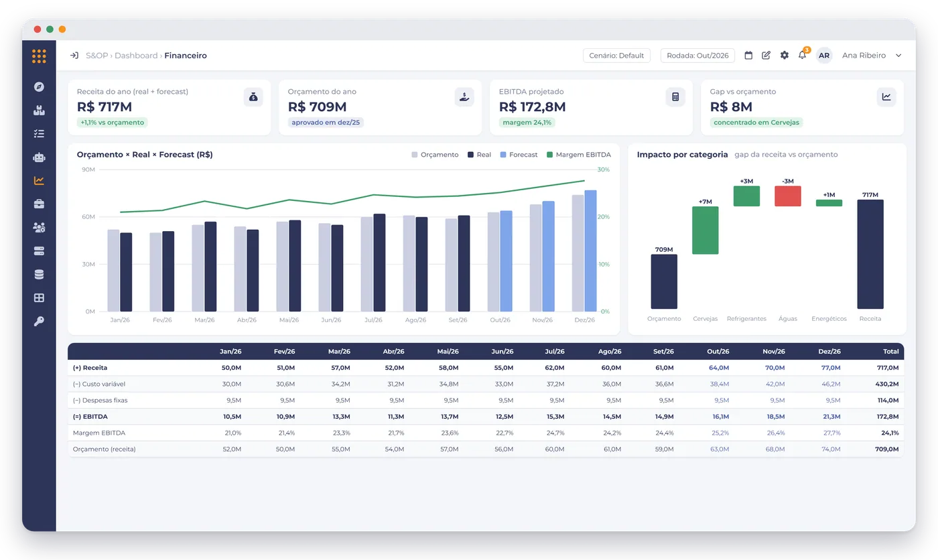Viewport: 938px width, 560px height.
Task: Go to S&OP in the breadcrumb
Action: coord(96,56)
